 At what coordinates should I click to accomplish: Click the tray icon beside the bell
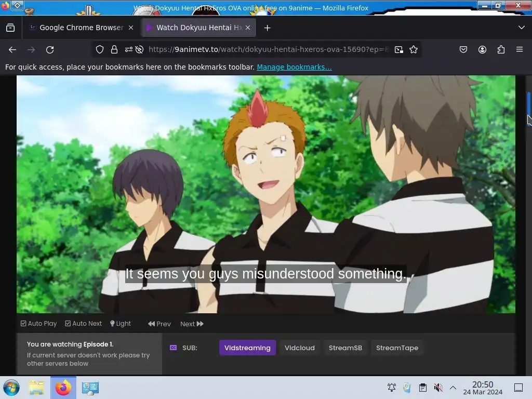407,387
